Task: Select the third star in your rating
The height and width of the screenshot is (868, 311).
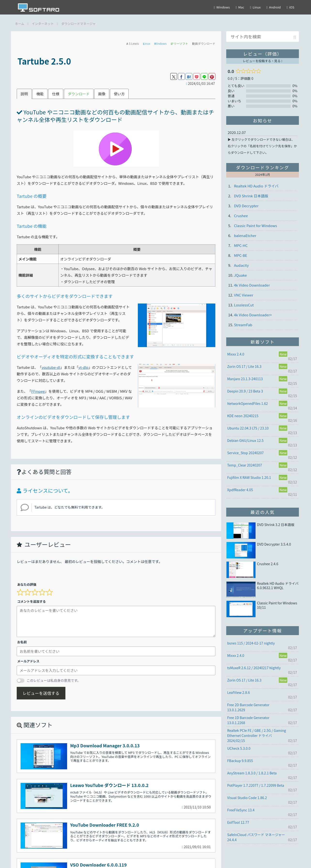Action: click(35, 592)
